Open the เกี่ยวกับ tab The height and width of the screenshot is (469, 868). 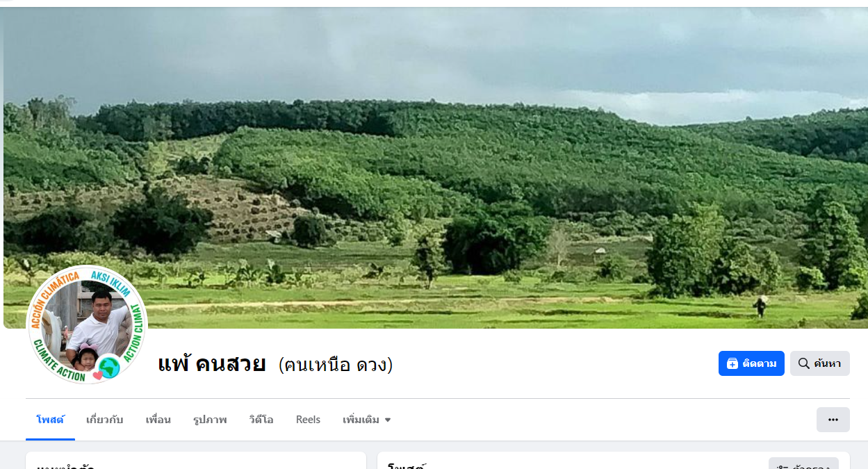pos(105,420)
